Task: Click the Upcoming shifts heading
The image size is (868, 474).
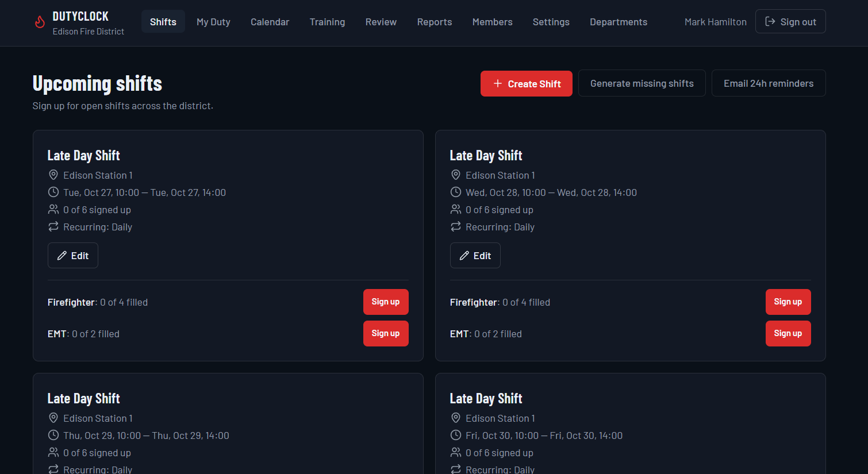Action: point(97,83)
